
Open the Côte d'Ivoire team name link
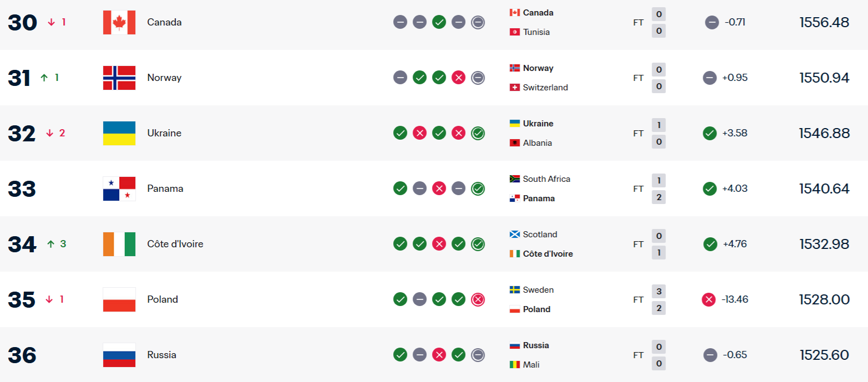pyautogui.click(x=175, y=244)
